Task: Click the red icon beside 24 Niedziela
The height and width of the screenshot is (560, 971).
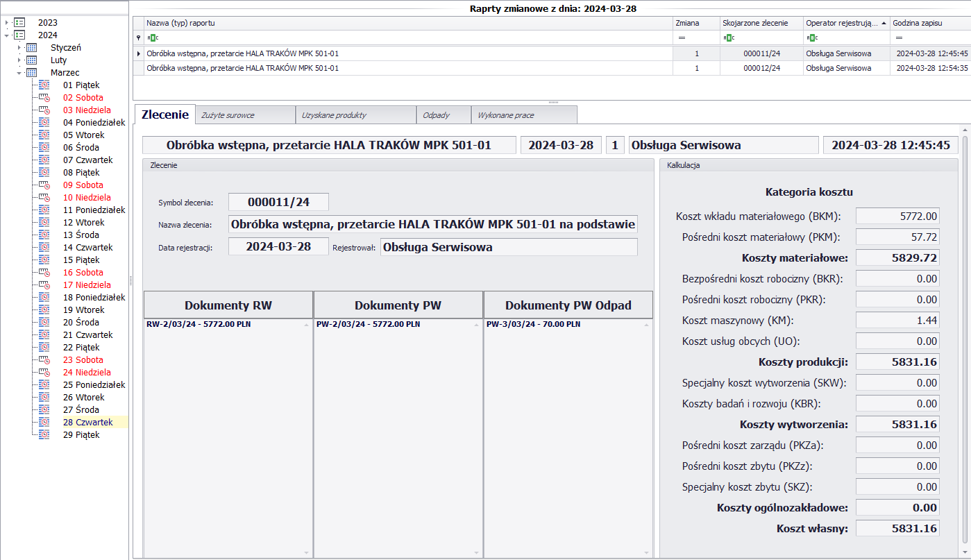Action: point(44,373)
